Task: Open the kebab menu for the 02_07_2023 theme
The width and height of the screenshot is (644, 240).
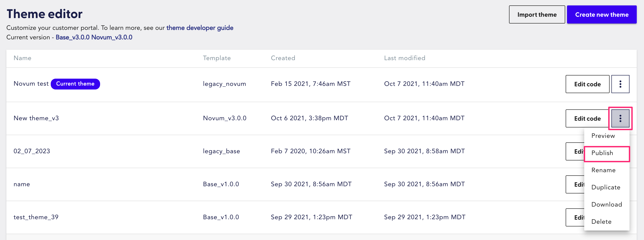Action: (x=620, y=151)
